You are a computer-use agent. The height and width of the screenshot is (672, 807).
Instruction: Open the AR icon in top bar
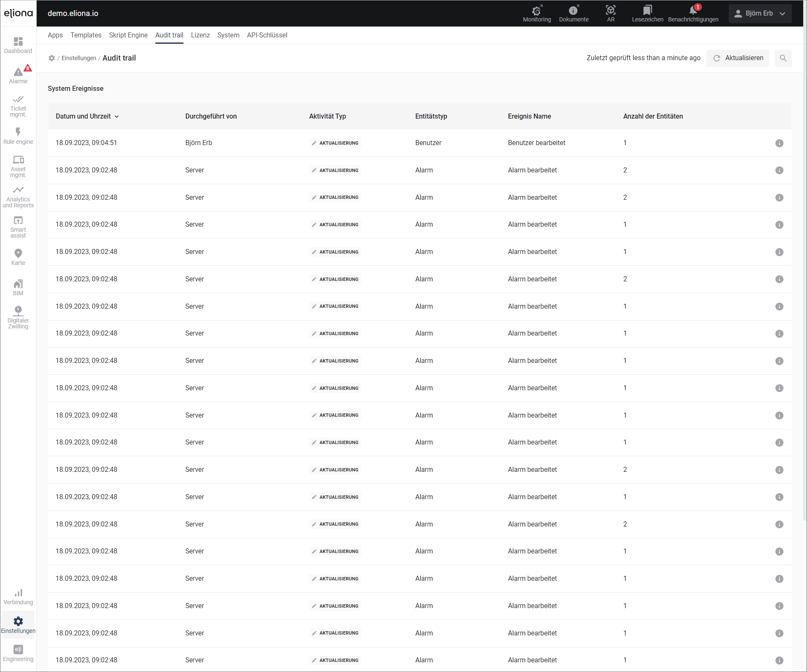click(611, 13)
